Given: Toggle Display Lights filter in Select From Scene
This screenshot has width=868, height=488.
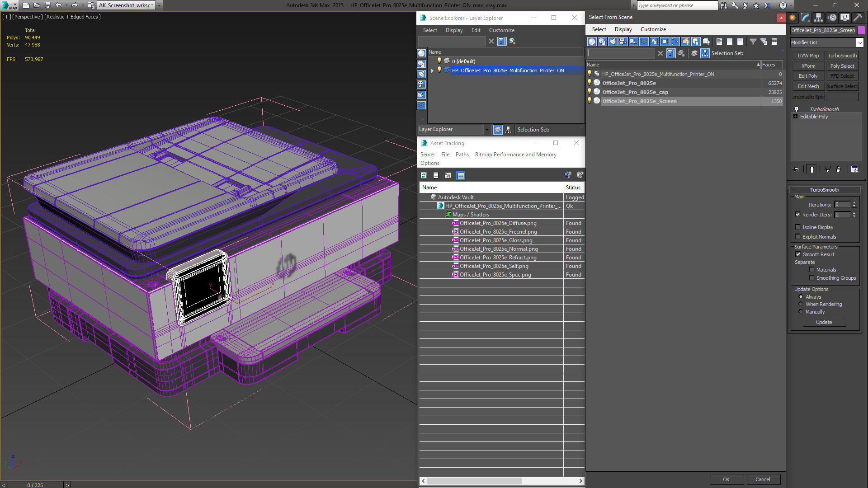Looking at the screenshot, I should tap(613, 42).
